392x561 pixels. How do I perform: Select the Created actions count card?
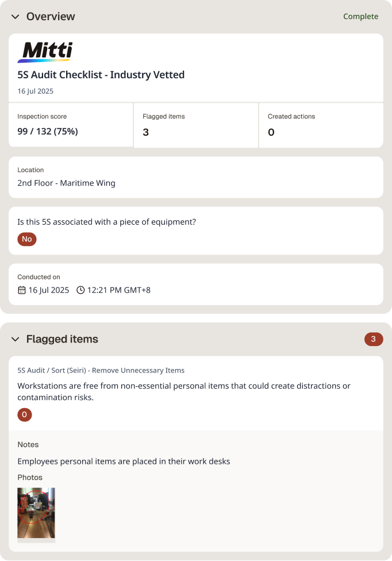coord(321,125)
